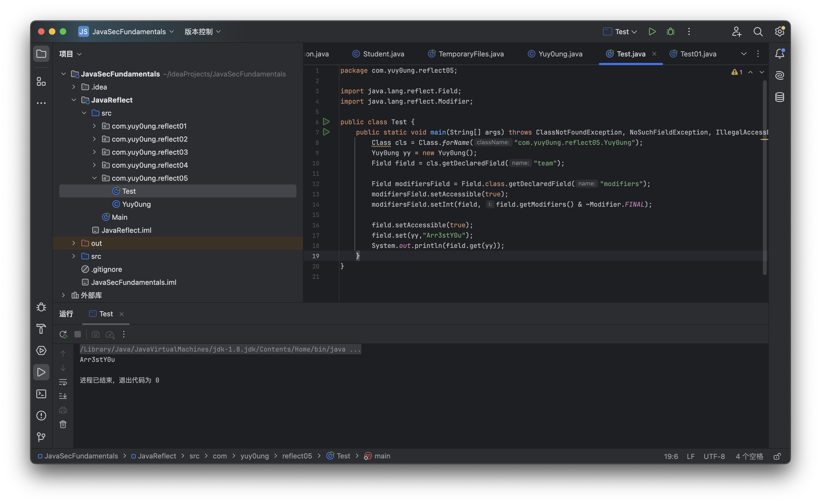Run the Test configuration with green play button
The height and width of the screenshot is (504, 821).
652,32
